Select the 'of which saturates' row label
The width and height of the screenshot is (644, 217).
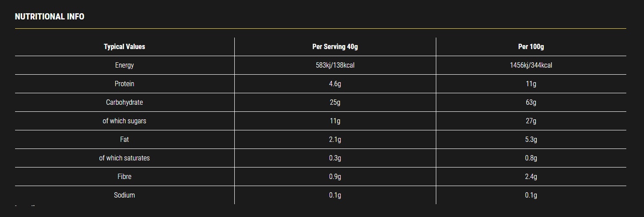pyautogui.click(x=124, y=158)
